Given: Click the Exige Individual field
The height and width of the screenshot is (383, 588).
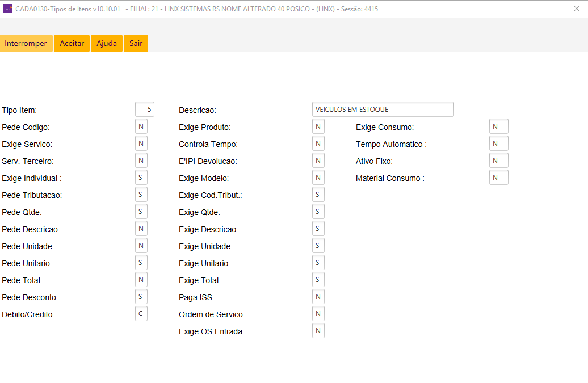Looking at the screenshot, I should tap(141, 178).
